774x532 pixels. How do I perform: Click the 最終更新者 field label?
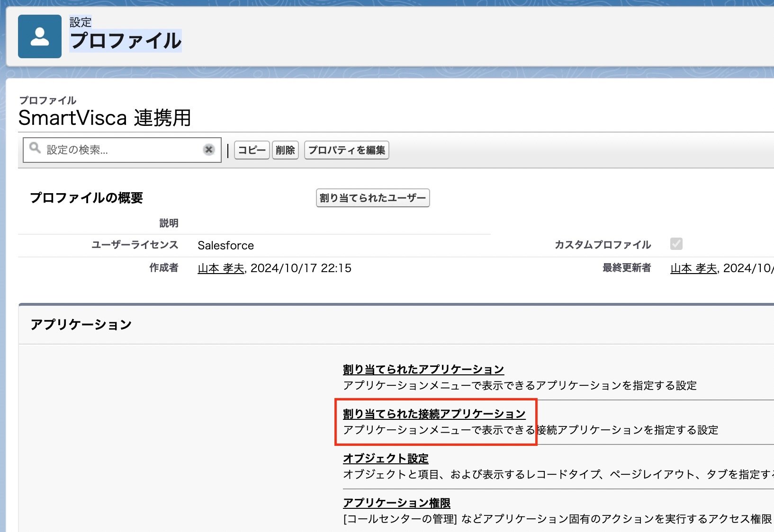coord(627,268)
